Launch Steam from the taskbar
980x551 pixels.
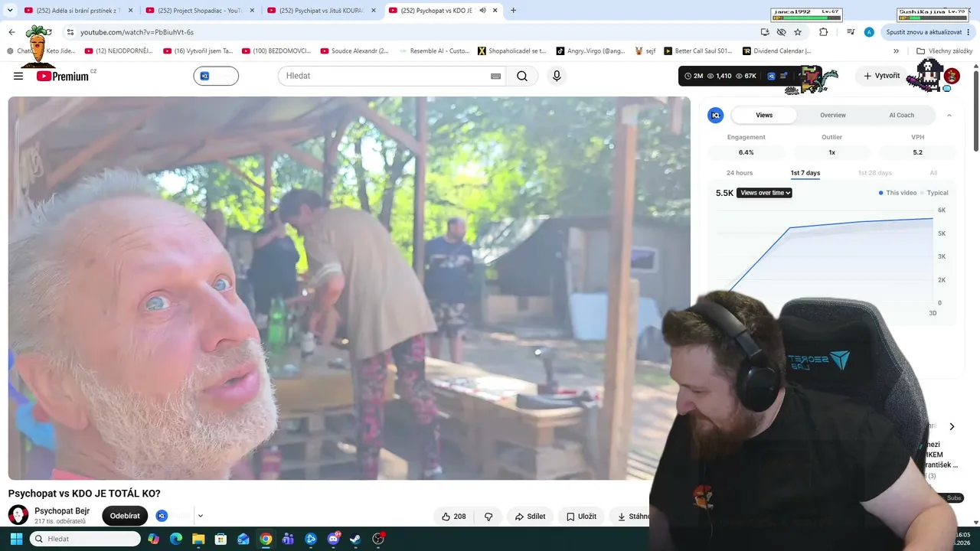coord(355,539)
